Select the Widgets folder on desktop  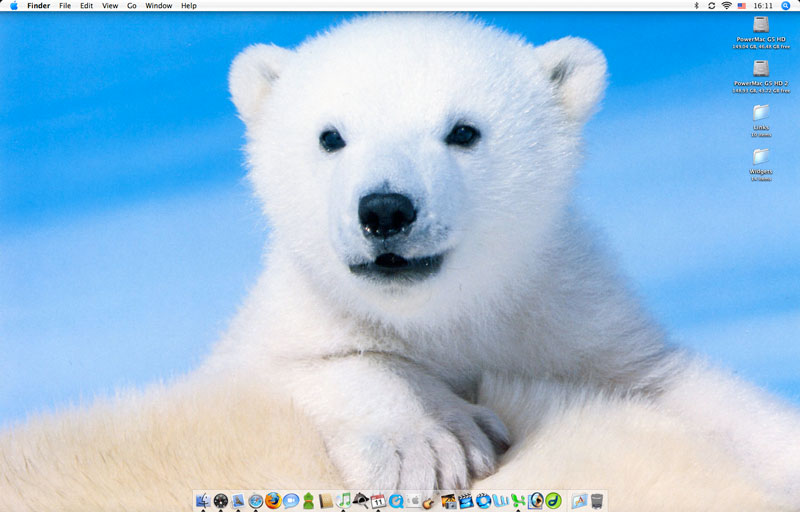coord(761,156)
